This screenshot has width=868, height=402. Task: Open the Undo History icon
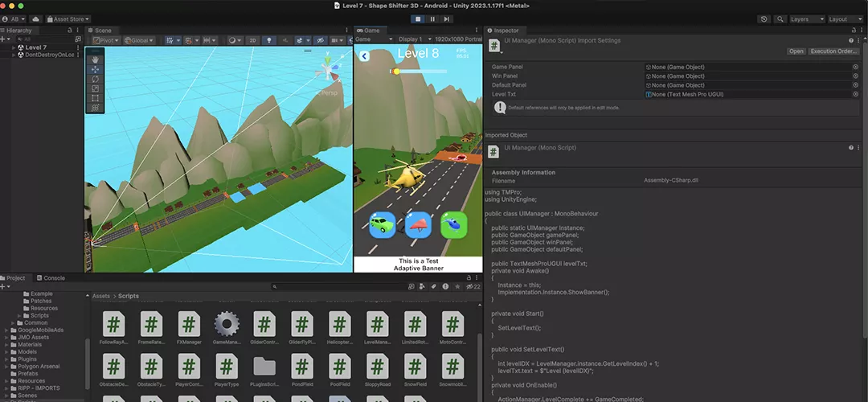[x=764, y=19]
